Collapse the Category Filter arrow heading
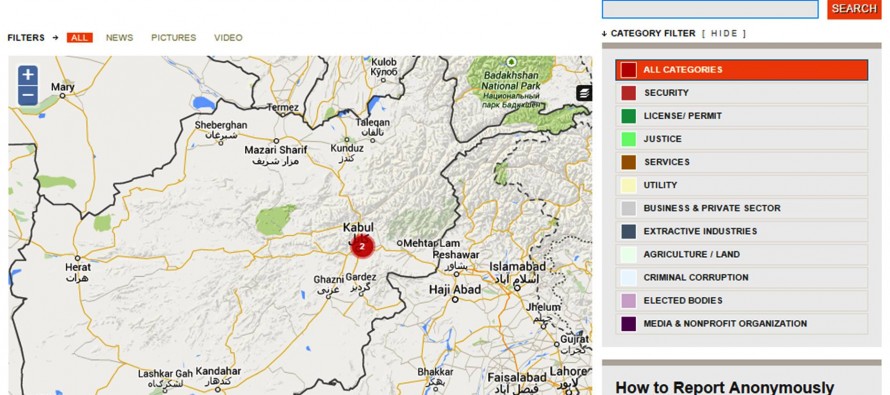 pyautogui.click(x=649, y=33)
